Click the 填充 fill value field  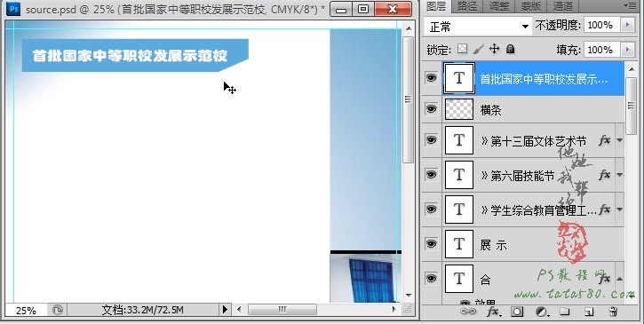pyautogui.click(x=602, y=50)
